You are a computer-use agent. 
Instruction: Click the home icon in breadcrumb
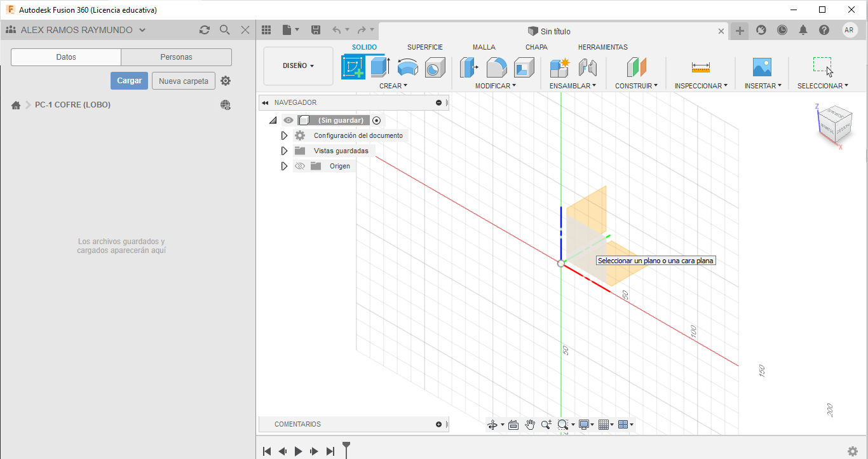point(16,105)
